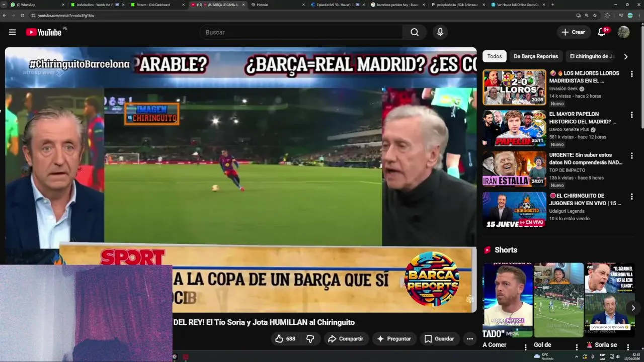
Task: Select the Todos filter chip
Action: (x=494, y=56)
